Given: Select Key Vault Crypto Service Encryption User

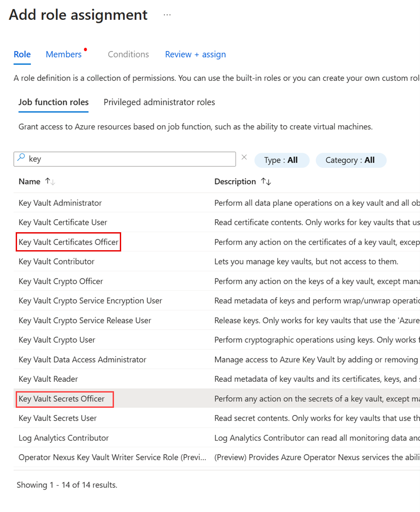Looking at the screenshot, I should pos(90,301).
